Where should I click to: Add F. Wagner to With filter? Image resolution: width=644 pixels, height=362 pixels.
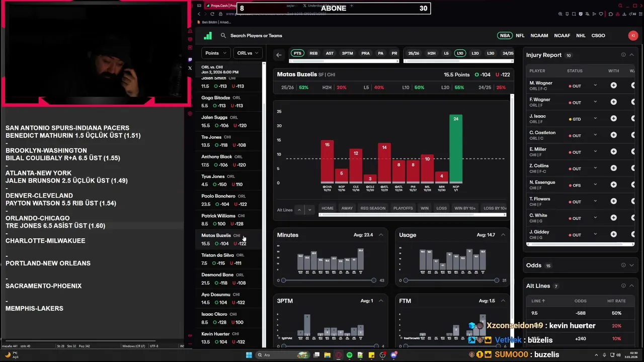613,102
